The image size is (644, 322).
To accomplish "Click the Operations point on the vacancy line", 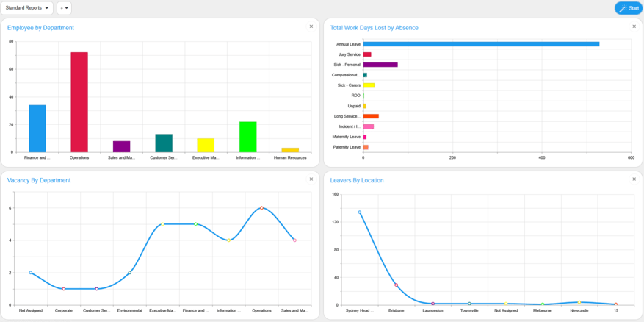I will (262, 208).
